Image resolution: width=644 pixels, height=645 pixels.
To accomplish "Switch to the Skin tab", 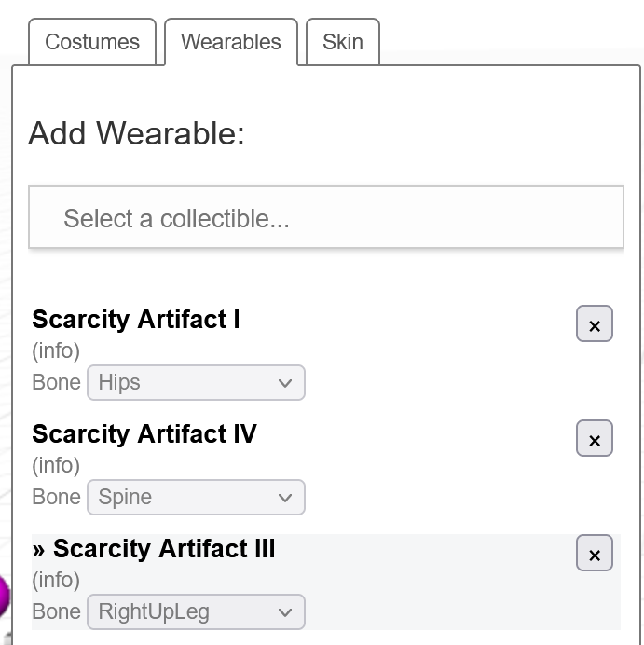I will [x=343, y=42].
